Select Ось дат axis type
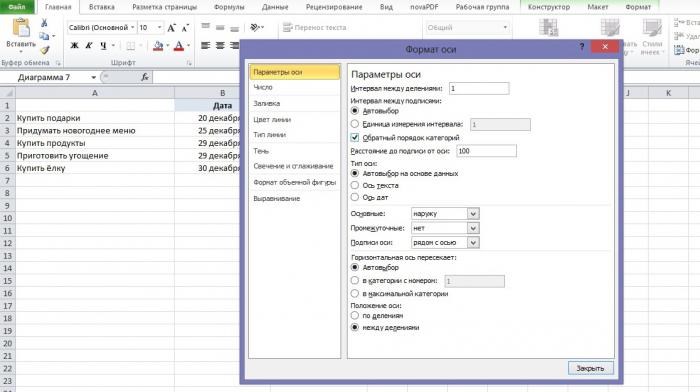Screen dimensions: 700x392 tap(355, 197)
